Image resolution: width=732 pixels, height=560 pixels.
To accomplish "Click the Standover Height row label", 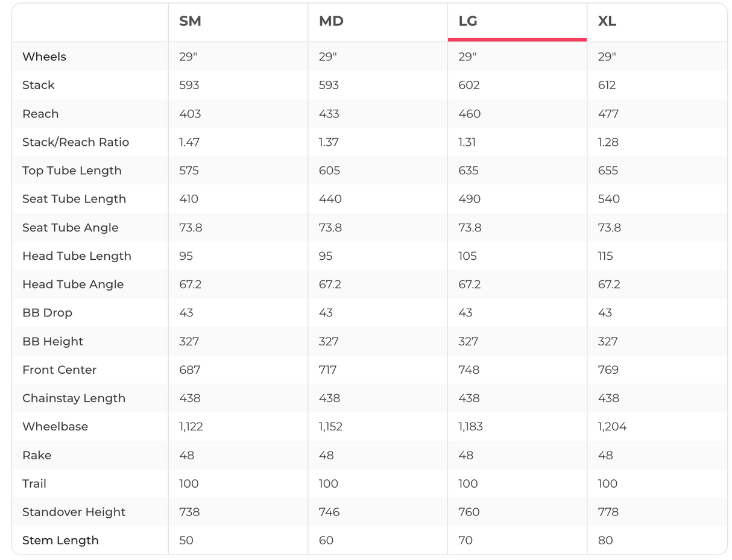I will click(74, 512).
